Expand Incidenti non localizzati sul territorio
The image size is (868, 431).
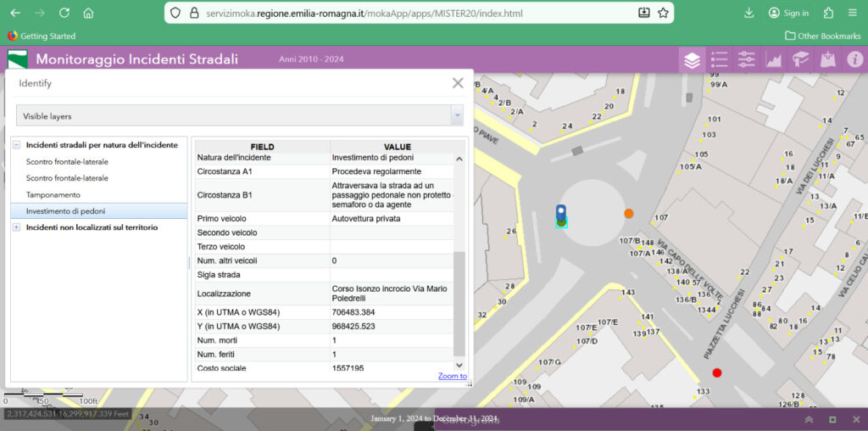[x=16, y=227]
